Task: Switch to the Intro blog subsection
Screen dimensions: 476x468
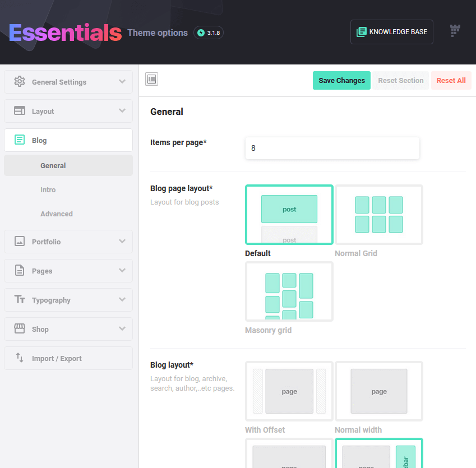Action: click(48, 189)
